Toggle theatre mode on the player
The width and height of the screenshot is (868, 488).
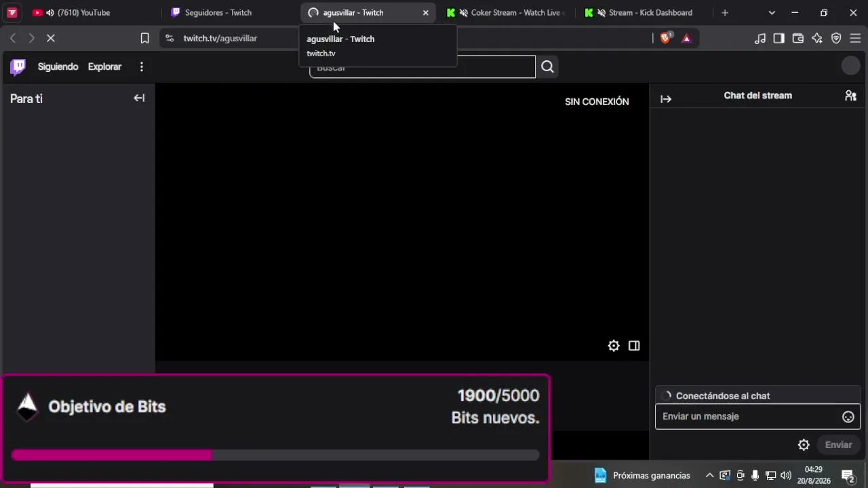point(634,346)
